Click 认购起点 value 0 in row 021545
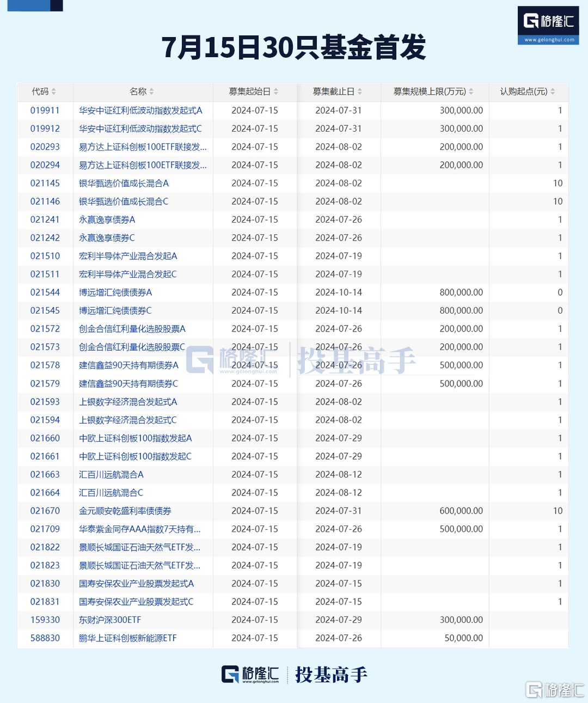Viewport: 588px width, 703px height. (560, 311)
